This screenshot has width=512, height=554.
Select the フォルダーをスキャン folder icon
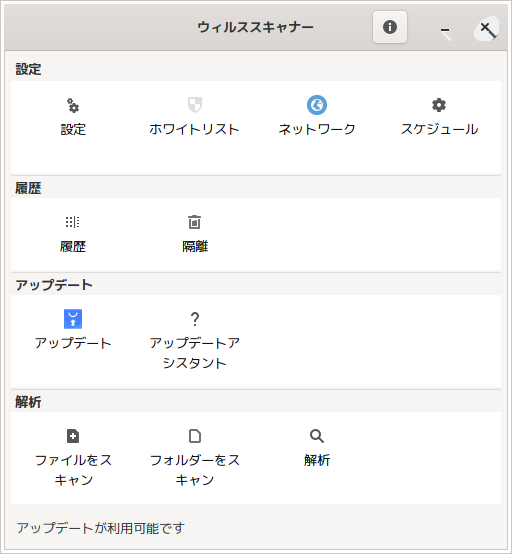[195, 436]
